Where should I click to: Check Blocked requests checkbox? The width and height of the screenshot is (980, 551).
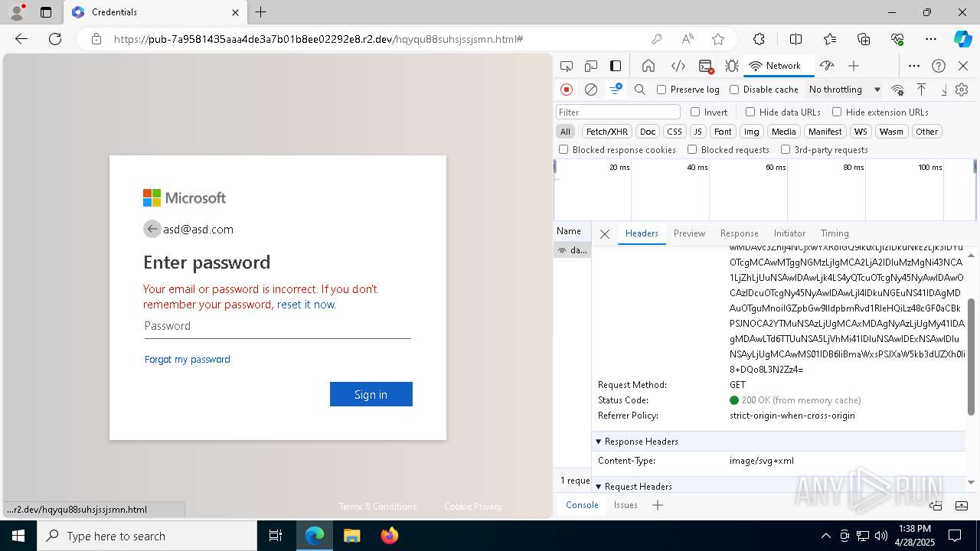click(x=692, y=150)
